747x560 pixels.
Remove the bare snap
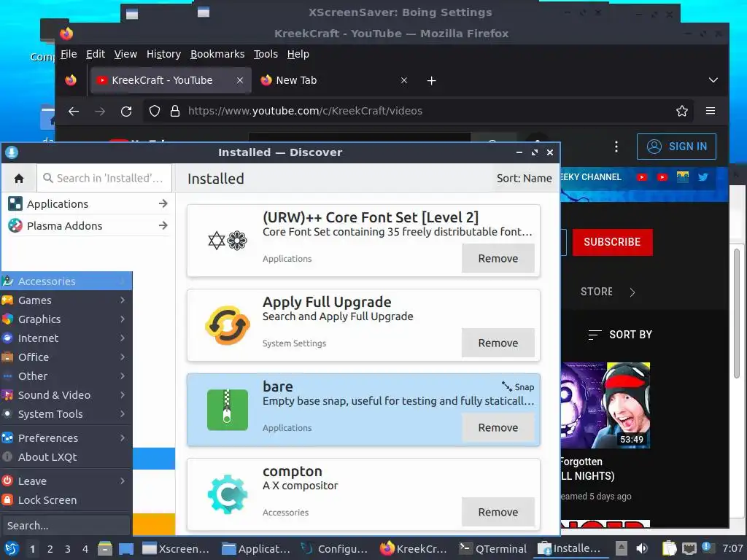click(498, 427)
